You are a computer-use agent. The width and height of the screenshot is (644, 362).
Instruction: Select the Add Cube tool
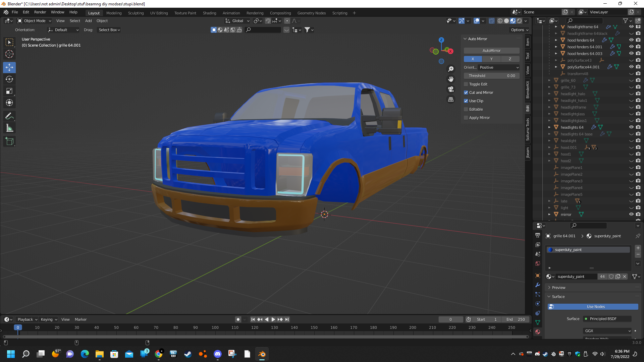coord(9,141)
